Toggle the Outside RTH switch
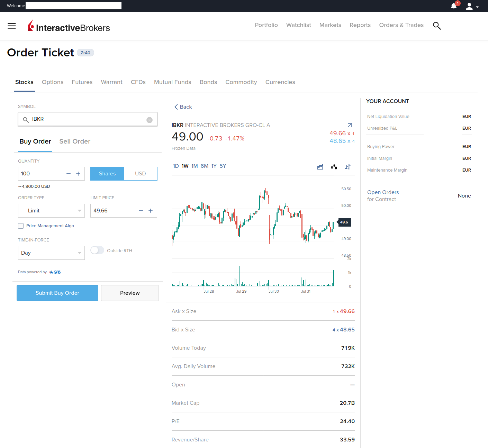Screen dimensions: 488x448 tap(97, 250)
